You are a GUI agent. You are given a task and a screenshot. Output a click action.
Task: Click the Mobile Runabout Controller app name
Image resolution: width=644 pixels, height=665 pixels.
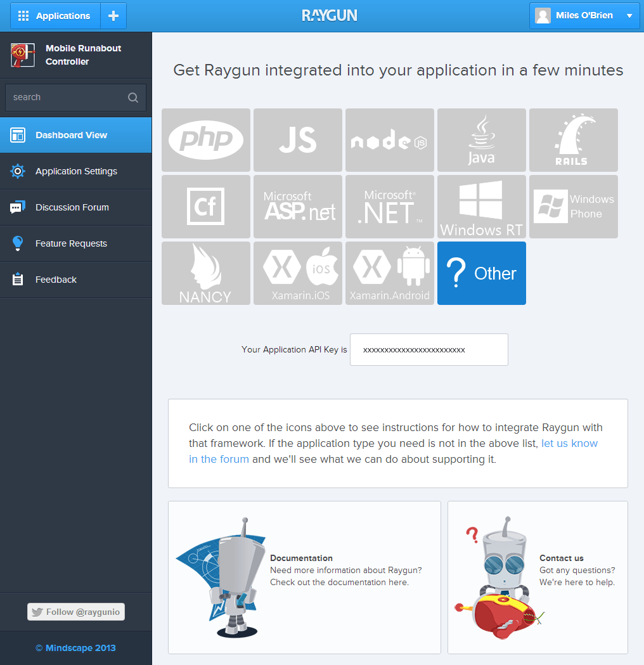click(84, 55)
